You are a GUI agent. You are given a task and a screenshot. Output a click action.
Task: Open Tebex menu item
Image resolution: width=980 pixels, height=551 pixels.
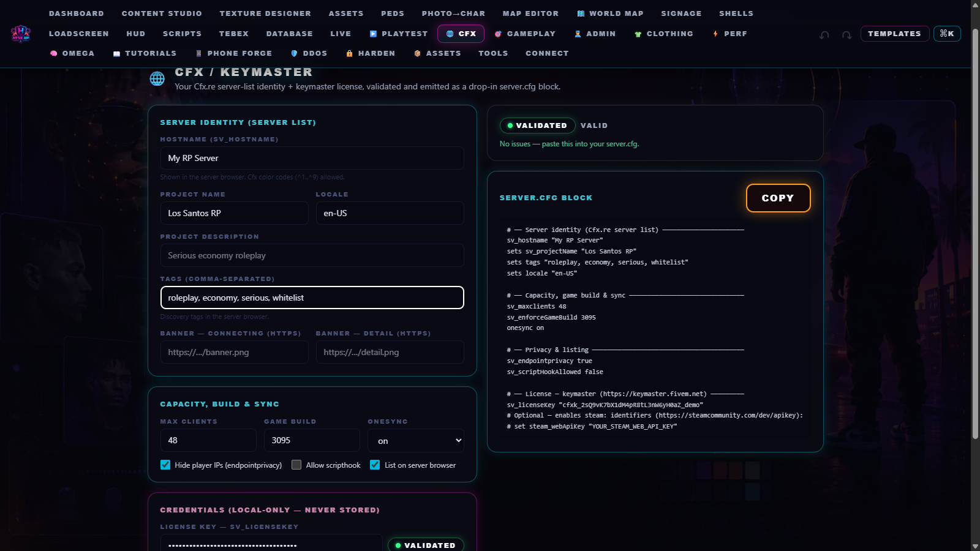234,34
